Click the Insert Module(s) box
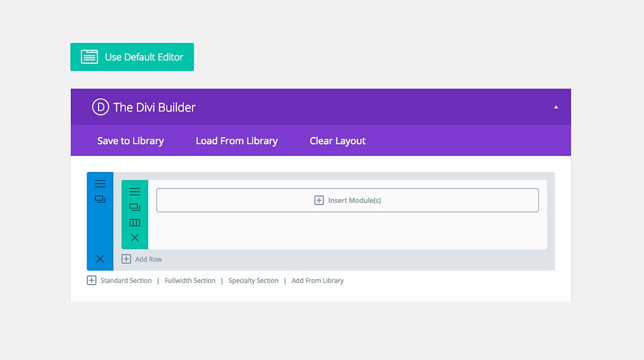Viewport: 644px width, 360px height. pos(347,200)
